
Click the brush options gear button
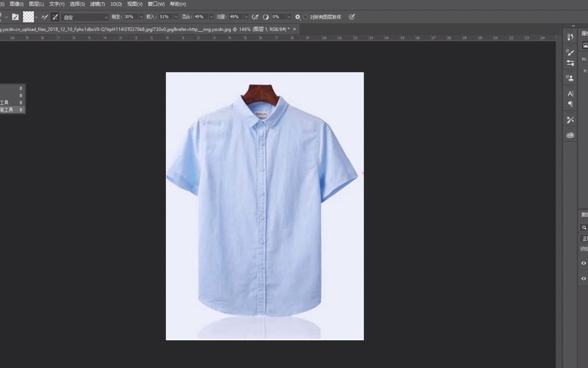pos(297,17)
